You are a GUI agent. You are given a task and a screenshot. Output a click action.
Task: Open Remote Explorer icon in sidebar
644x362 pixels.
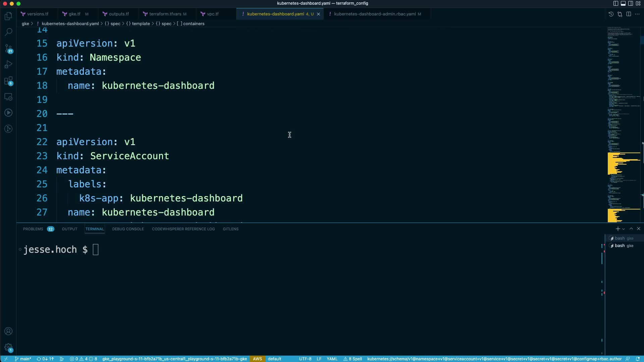(x=8, y=97)
